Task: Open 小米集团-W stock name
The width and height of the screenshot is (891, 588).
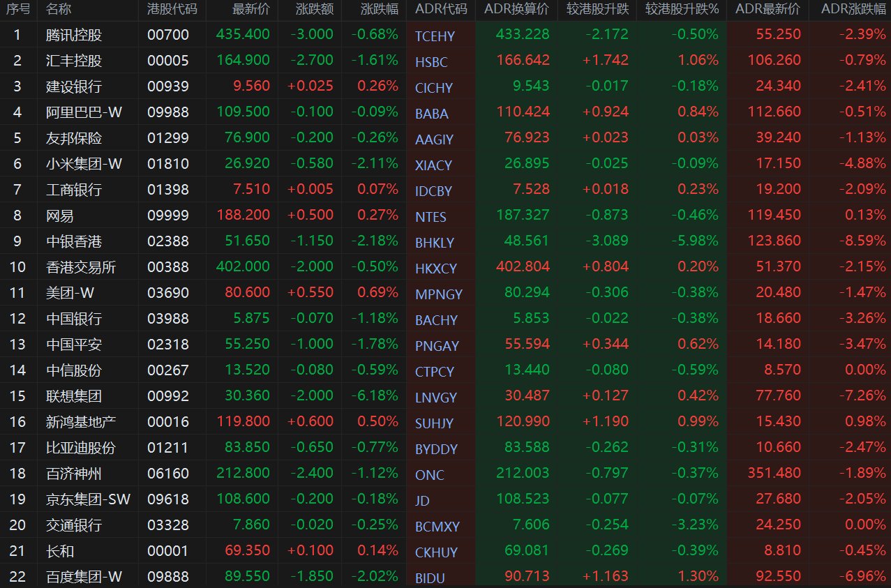Action: 84,164
